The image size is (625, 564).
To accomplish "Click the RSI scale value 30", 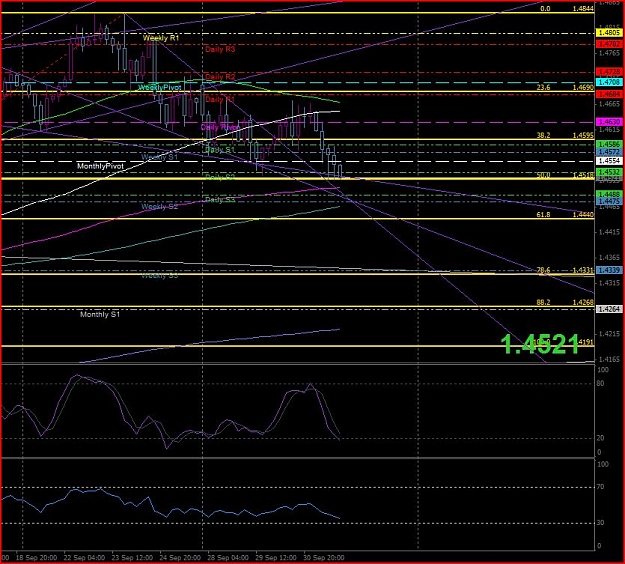I will click(602, 523).
